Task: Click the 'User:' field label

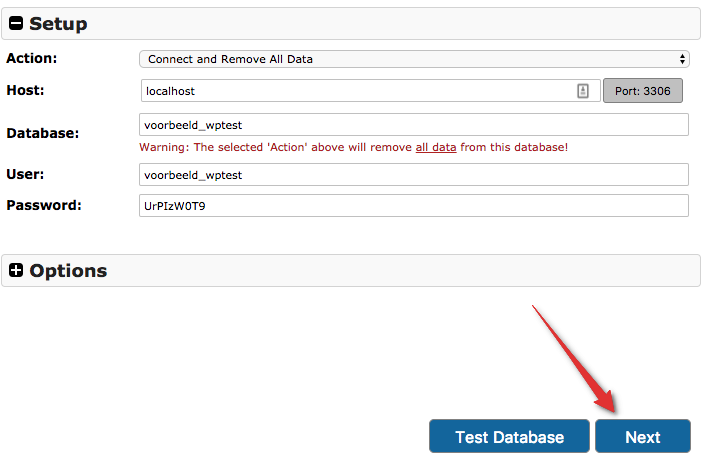Action: coord(26,175)
